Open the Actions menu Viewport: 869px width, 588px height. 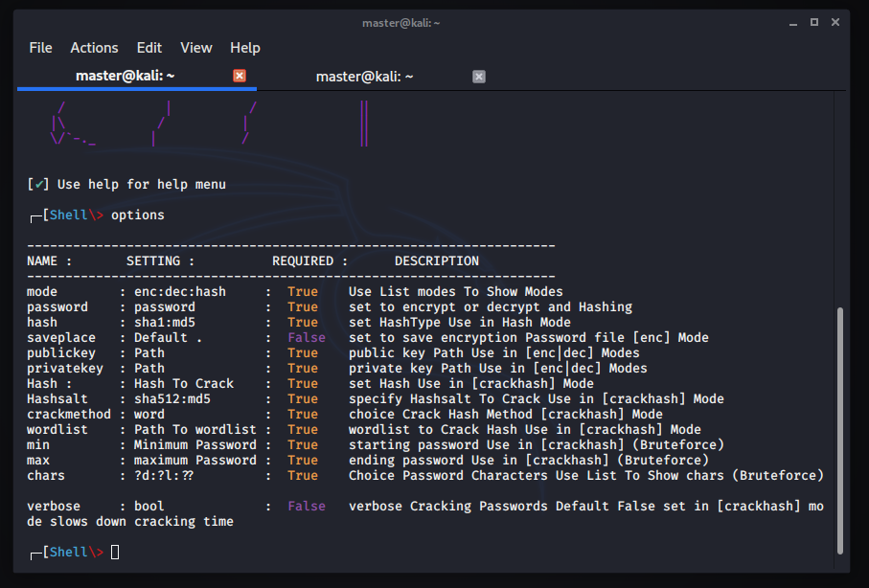94,48
